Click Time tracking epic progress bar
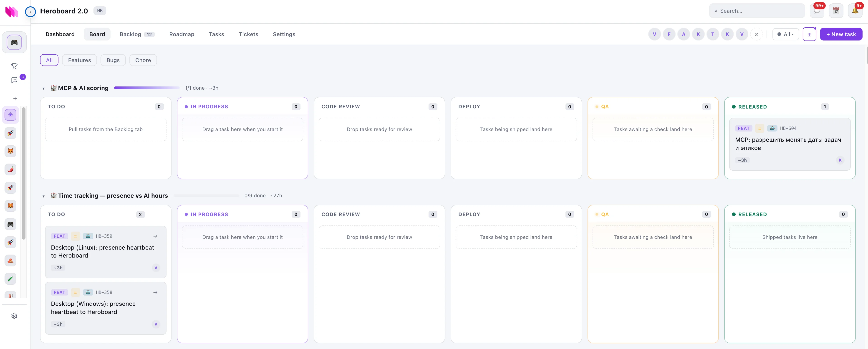 coord(206,195)
